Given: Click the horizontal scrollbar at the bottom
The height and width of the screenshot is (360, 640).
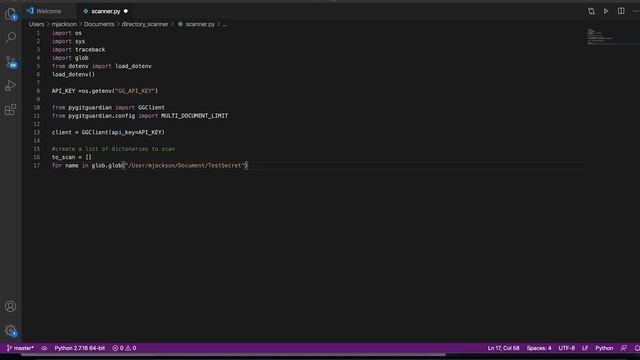Looking at the screenshot, I should (x=233, y=355).
